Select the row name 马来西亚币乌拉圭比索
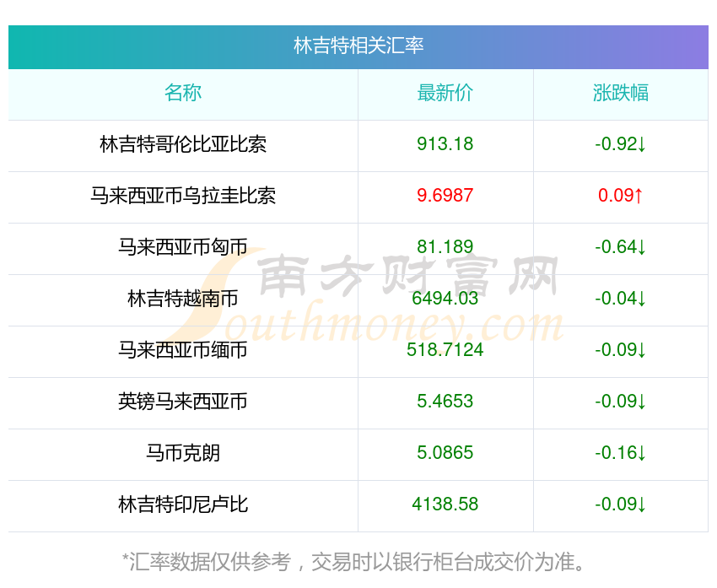717x588 pixels. pyautogui.click(x=183, y=196)
